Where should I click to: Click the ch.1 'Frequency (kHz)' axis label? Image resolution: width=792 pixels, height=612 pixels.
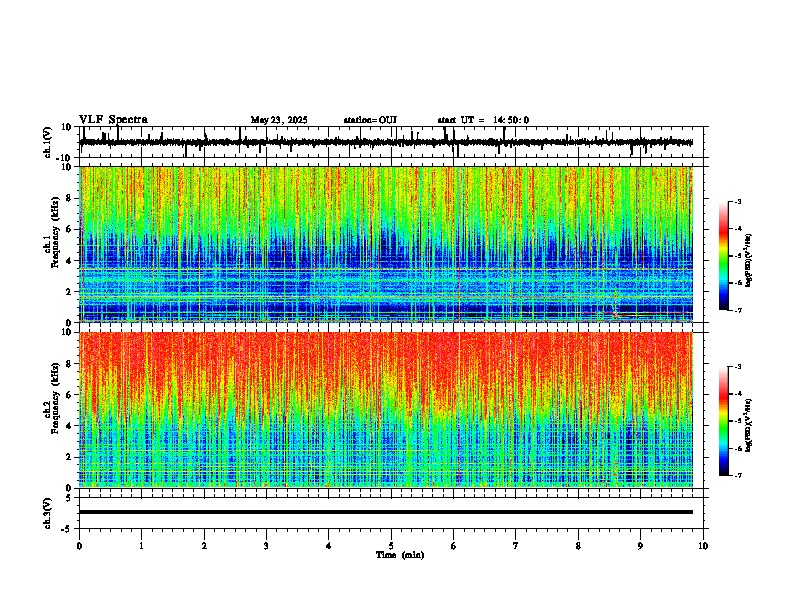point(55,232)
